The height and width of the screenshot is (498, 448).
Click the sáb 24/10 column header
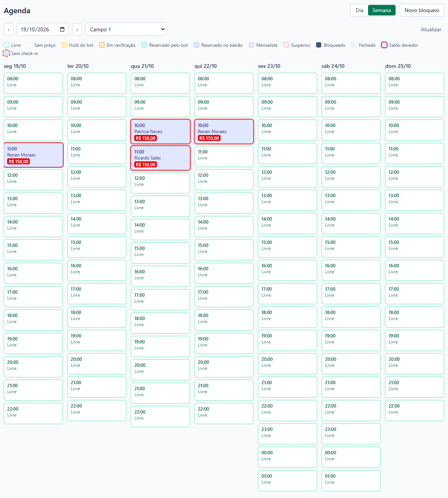pyautogui.click(x=333, y=66)
